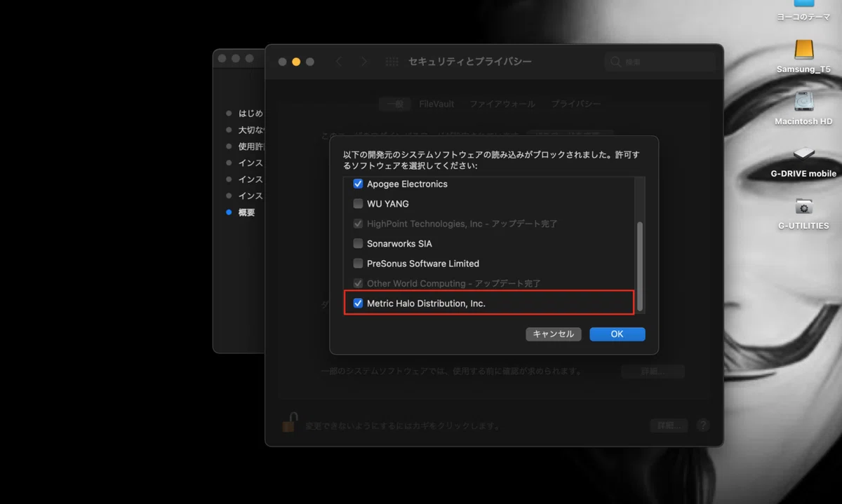The height and width of the screenshot is (504, 842).
Task: Select the G-DRIVE mobile drive icon
Action: pos(804,154)
